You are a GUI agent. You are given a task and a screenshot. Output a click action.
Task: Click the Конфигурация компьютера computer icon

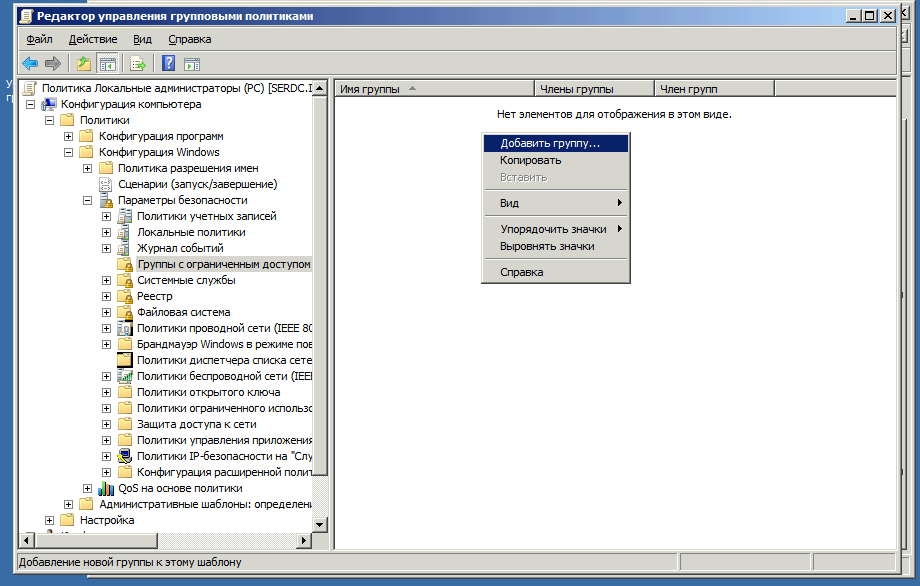pos(49,104)
